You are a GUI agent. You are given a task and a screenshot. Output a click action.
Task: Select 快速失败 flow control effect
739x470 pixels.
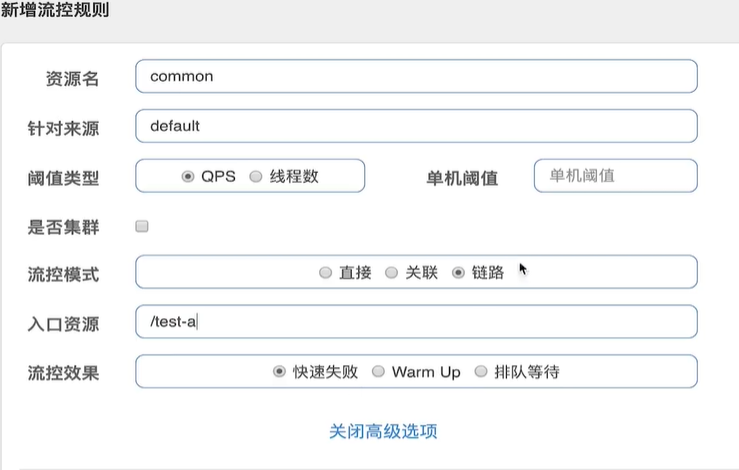point(279,371)
